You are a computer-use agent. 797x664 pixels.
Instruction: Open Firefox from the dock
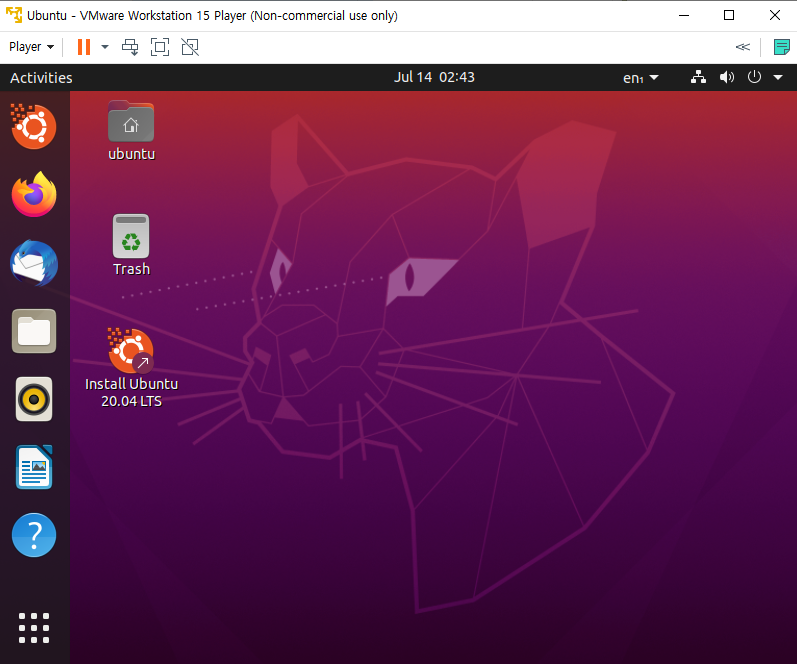pos(34,194)
